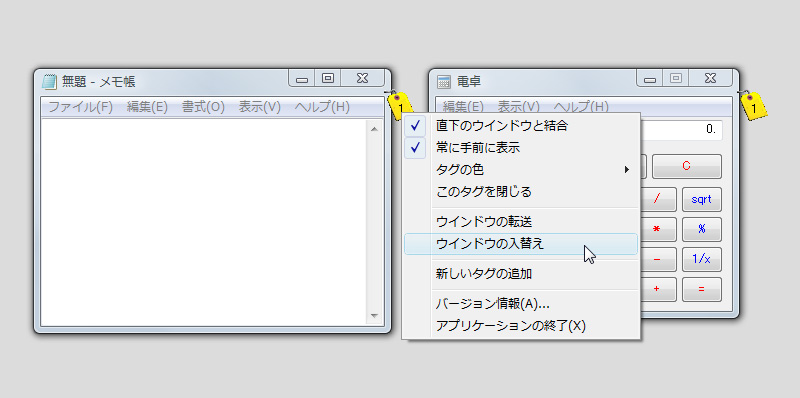Click the Calculator icon in title bar
800x398 pixels.
click(x=444, y=82)
